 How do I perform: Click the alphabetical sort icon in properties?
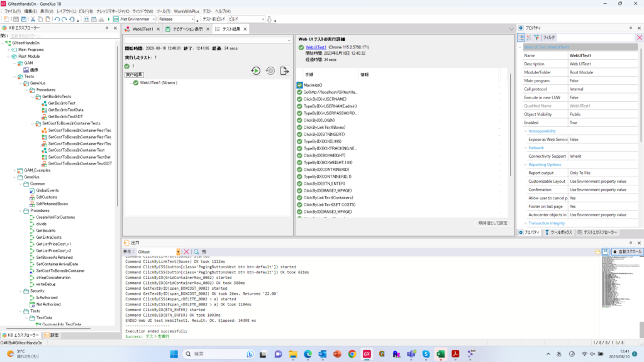pos(528,37)
